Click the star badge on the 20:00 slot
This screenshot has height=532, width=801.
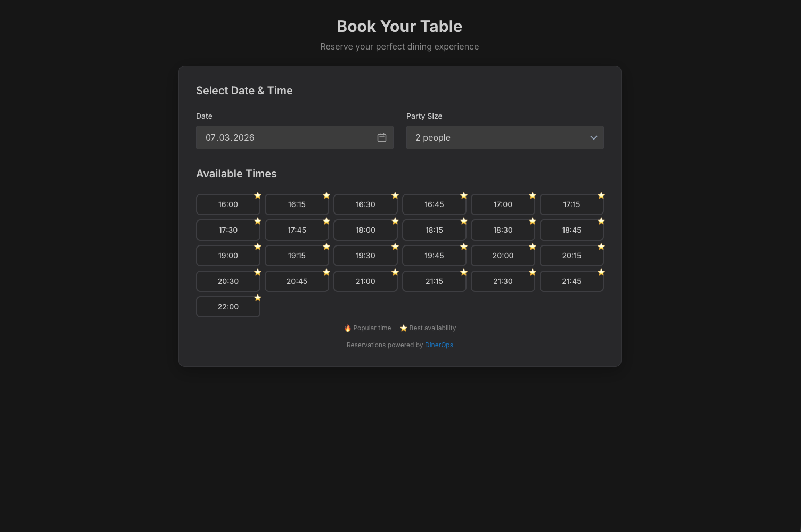tap(533, 246)
